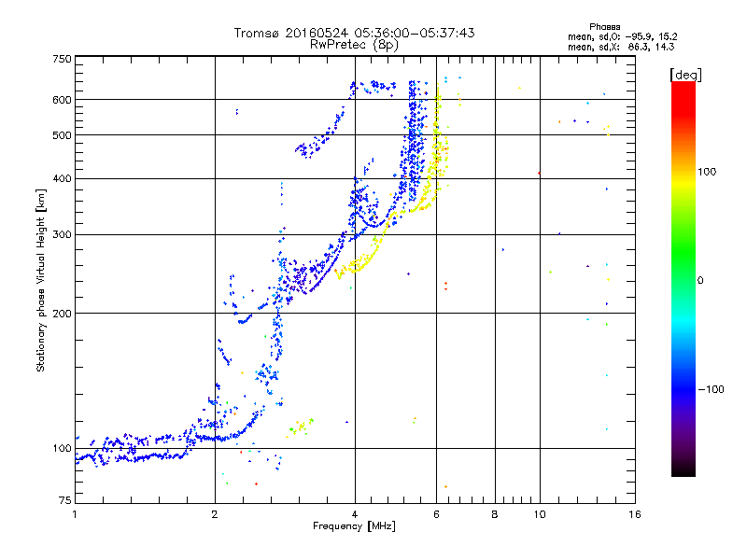The height and width of the screenshot is (560, 747).
Task: Click the "Frequency [MHz]" axis label
Action: 354,526
